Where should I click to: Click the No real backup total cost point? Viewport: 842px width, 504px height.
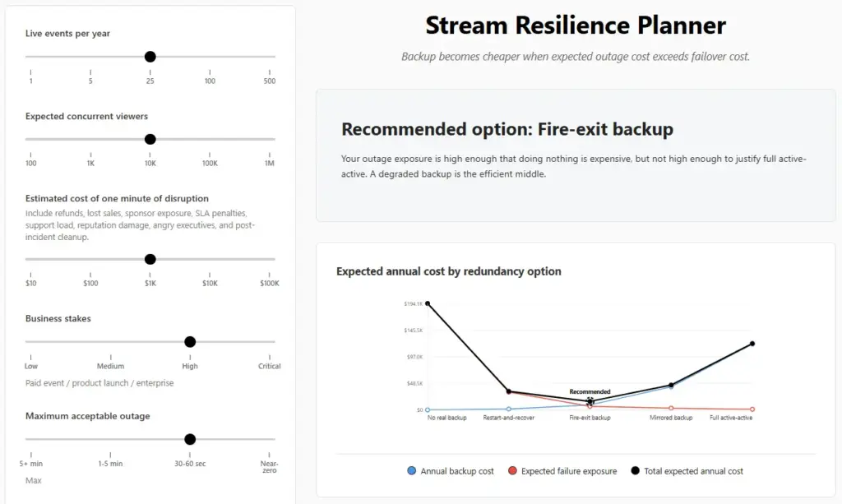click(x=428, y=303)
